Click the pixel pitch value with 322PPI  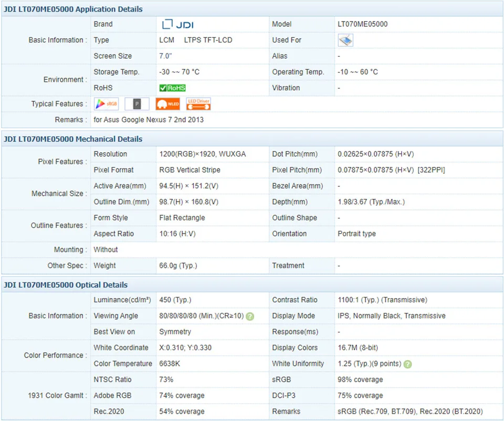click(391, 170)
